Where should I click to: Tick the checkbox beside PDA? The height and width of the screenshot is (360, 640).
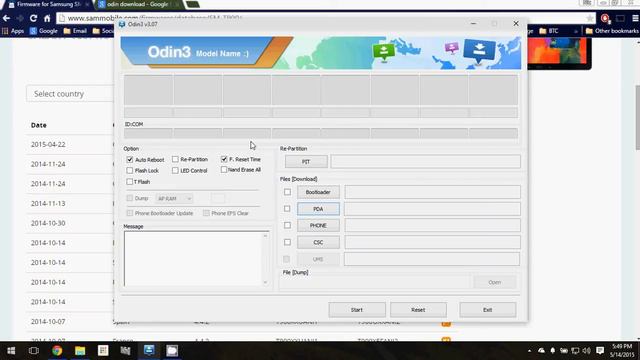coord(287,209)
